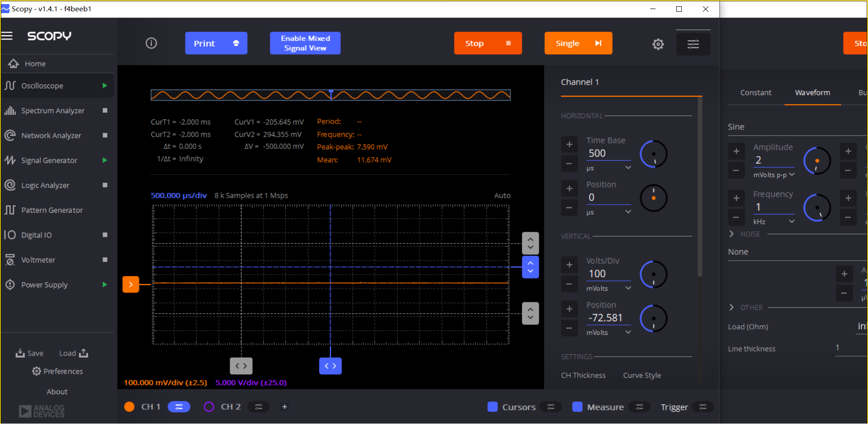Add a new channel with the plus icon
This screenshot has height=424, width=868.
tap(284, 407)
